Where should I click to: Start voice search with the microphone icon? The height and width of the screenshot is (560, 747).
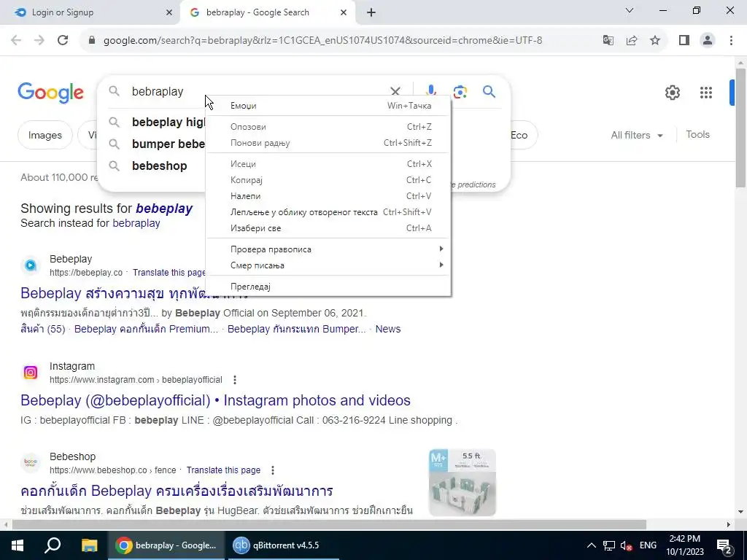[430, 91]
